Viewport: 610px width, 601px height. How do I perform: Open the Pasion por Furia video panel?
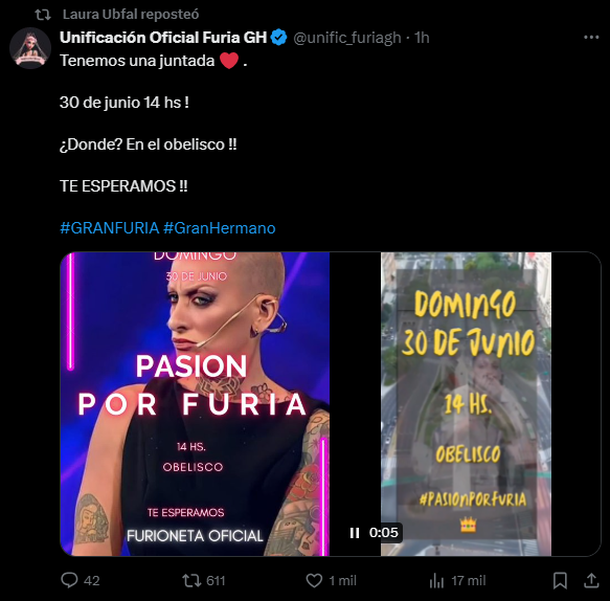[x=195, y=404]
